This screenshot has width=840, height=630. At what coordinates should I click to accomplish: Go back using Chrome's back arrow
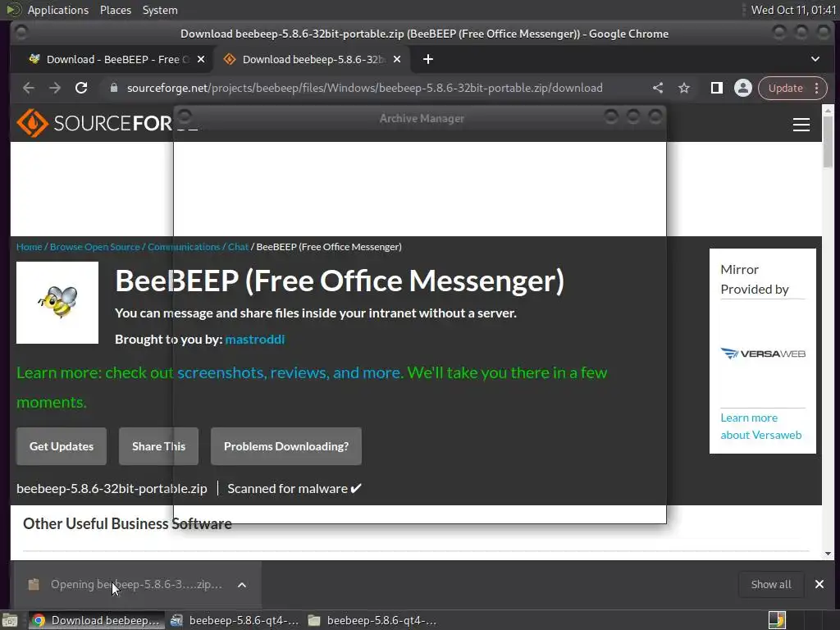[x=29, y=88]
